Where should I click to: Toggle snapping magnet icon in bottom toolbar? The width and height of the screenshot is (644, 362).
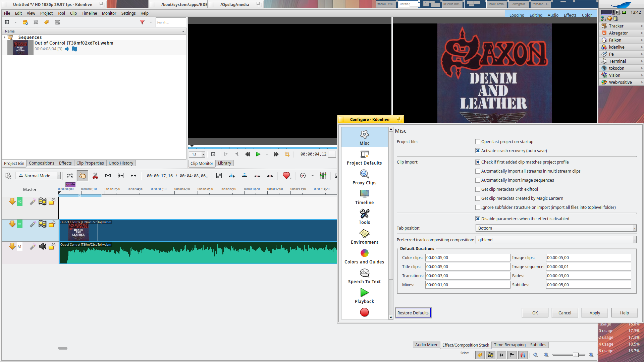click(523, 355)
